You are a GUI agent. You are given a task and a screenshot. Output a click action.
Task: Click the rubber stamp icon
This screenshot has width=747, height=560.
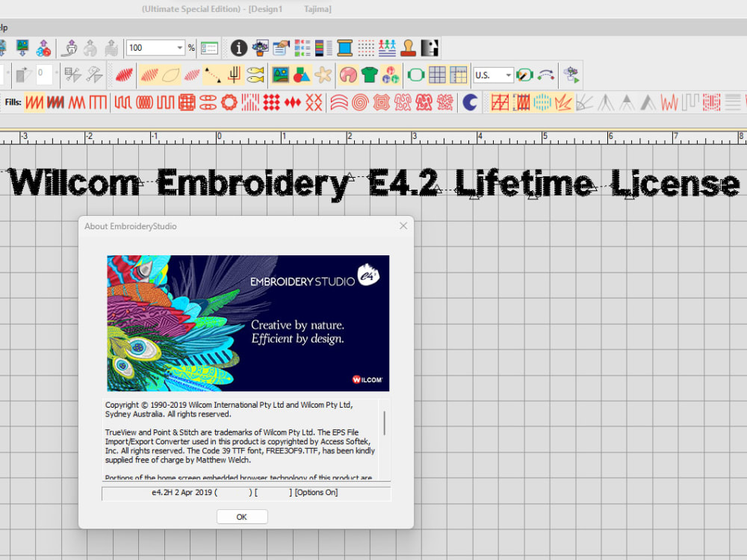(x=408, y=48)
